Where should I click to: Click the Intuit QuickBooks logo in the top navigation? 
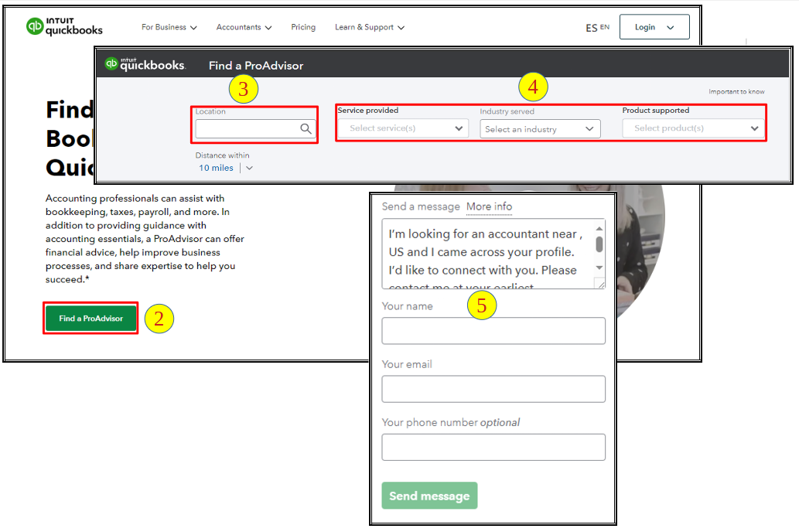tap(64, 26)
